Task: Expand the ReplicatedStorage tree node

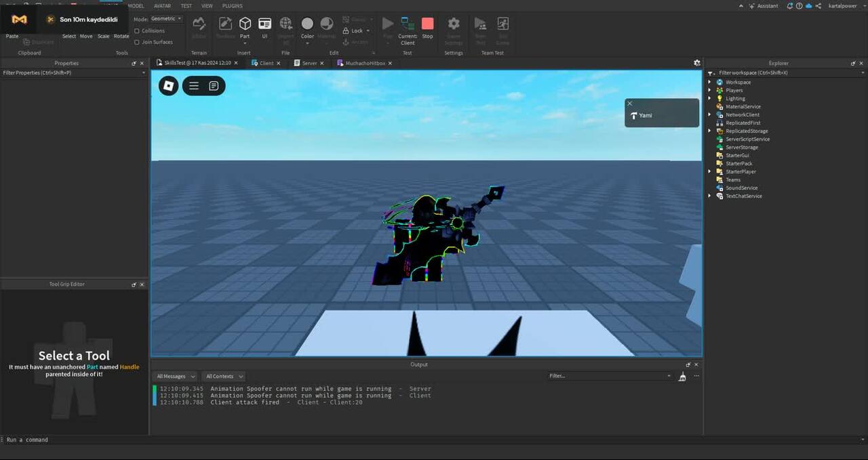Action: click(710, 131)
